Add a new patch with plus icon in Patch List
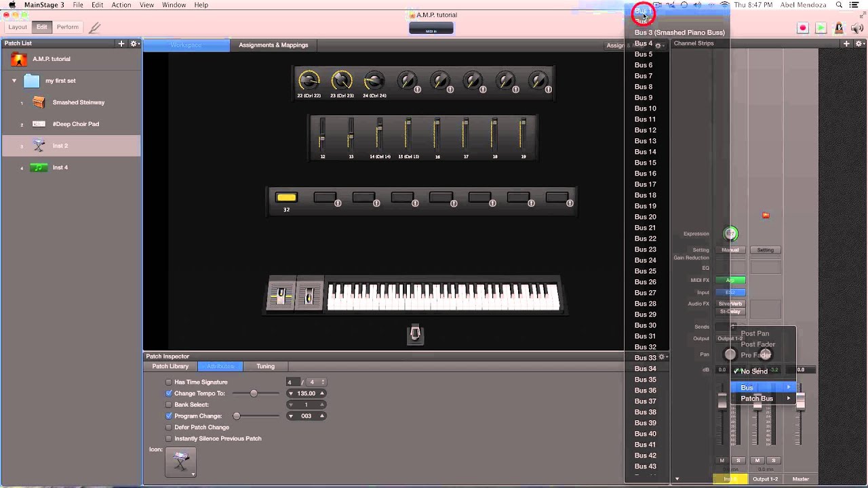This screenshot has height=488, width=868. (x=121, y=43)
